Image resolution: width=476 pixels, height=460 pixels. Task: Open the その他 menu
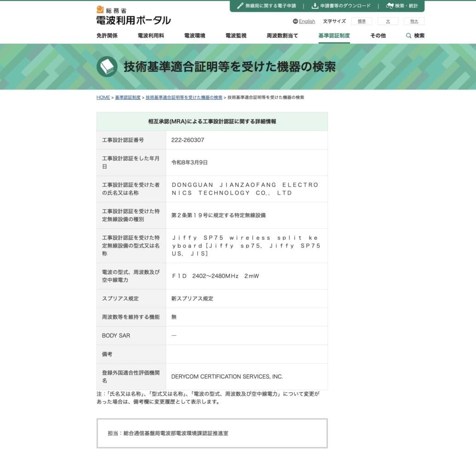pos(378,35)
